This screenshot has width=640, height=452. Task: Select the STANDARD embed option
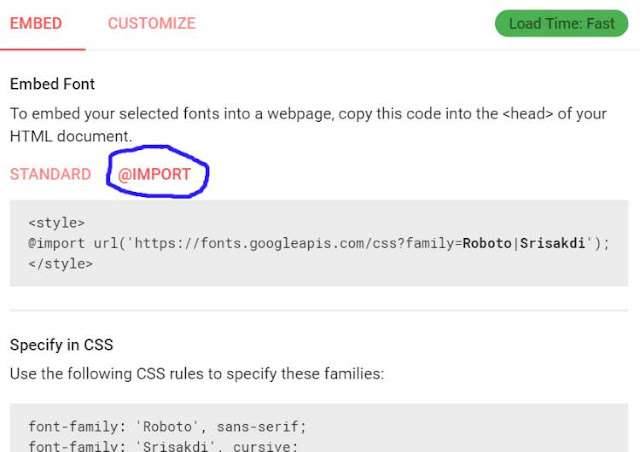[50, 174]
